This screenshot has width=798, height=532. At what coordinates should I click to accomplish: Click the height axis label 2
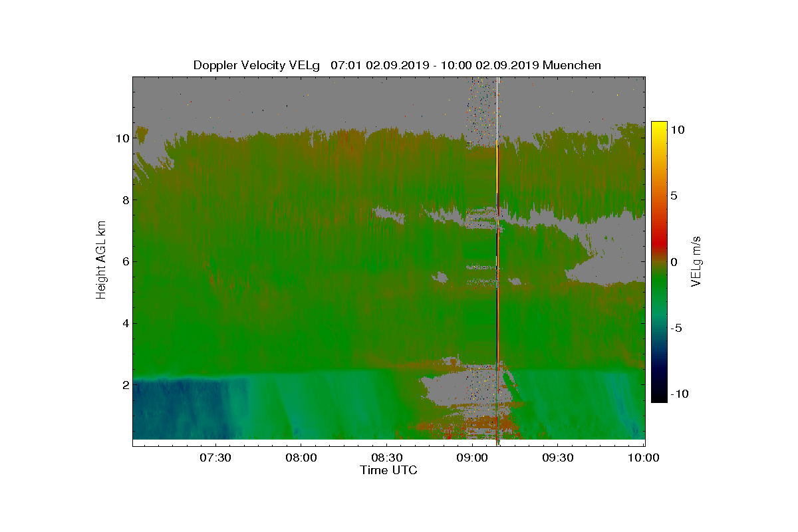(x=124, y=384)
